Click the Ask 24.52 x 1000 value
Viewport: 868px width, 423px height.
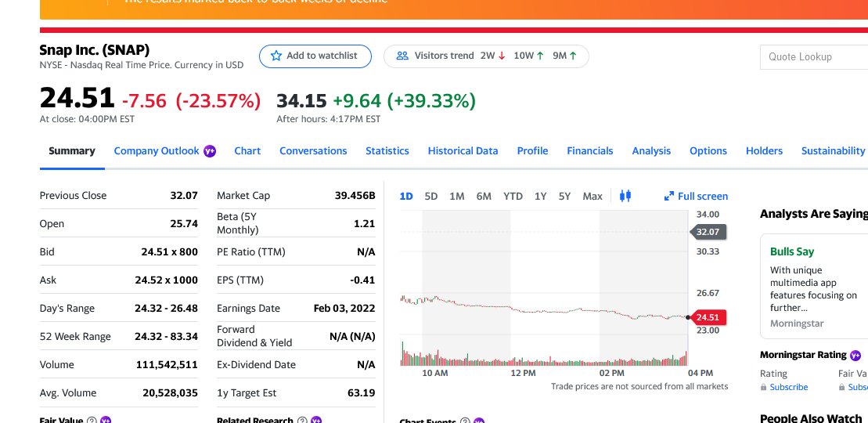166,280
